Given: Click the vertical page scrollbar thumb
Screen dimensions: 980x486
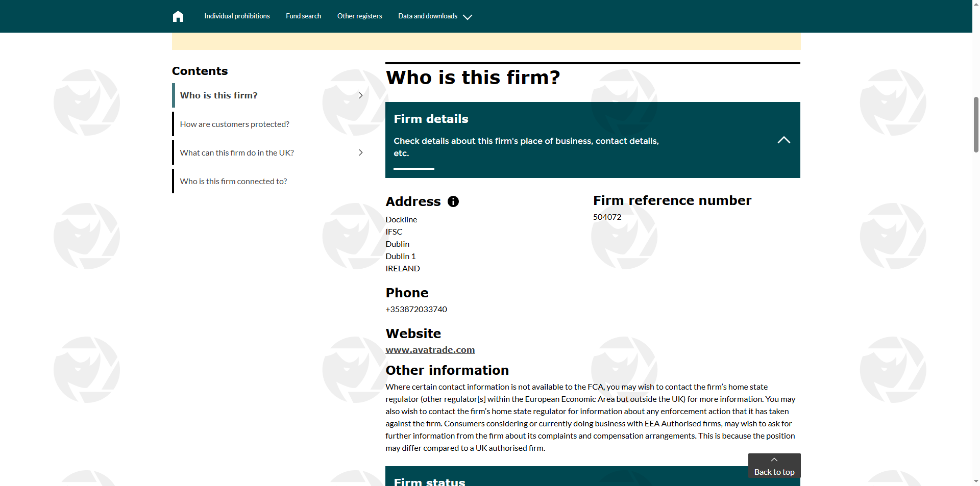Looking at the screenshot, I should pos(976,125).
